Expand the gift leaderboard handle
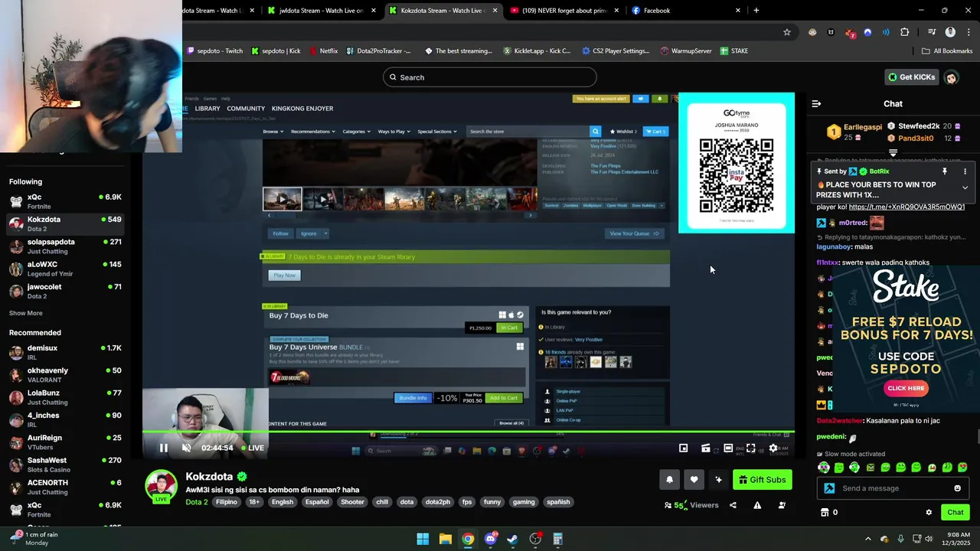 pyautogui.click(x=893, y=154)
